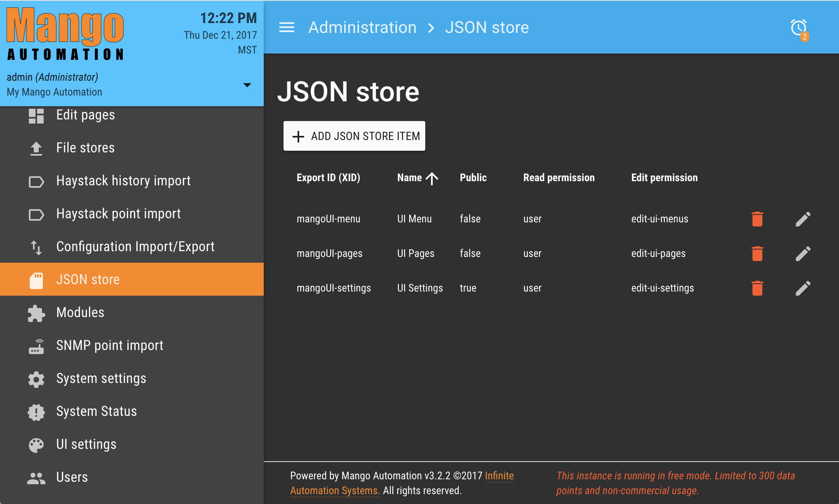Viewport: 839px width, 504px height.
Task: Open System settings page
Action: coord(132,378)
